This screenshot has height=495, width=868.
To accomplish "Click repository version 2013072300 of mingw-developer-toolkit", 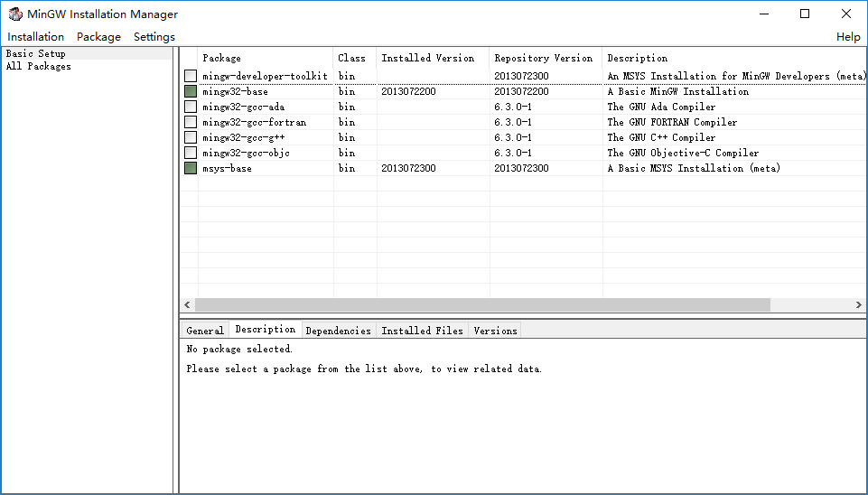I will coord(521,76).
